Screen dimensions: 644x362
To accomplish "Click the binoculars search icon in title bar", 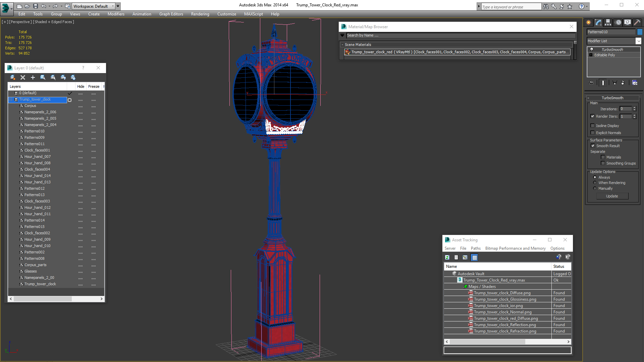I will click(546, 6).
